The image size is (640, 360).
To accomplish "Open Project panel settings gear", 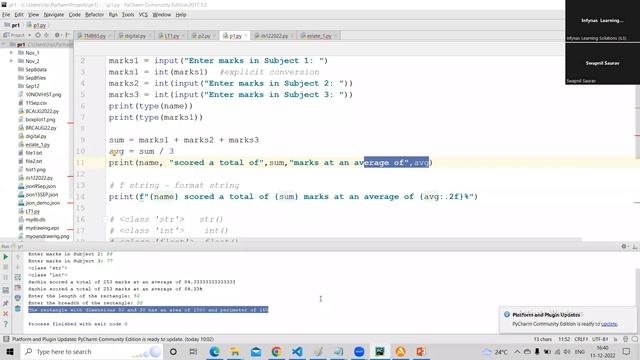I will click(x=58, y=35).
